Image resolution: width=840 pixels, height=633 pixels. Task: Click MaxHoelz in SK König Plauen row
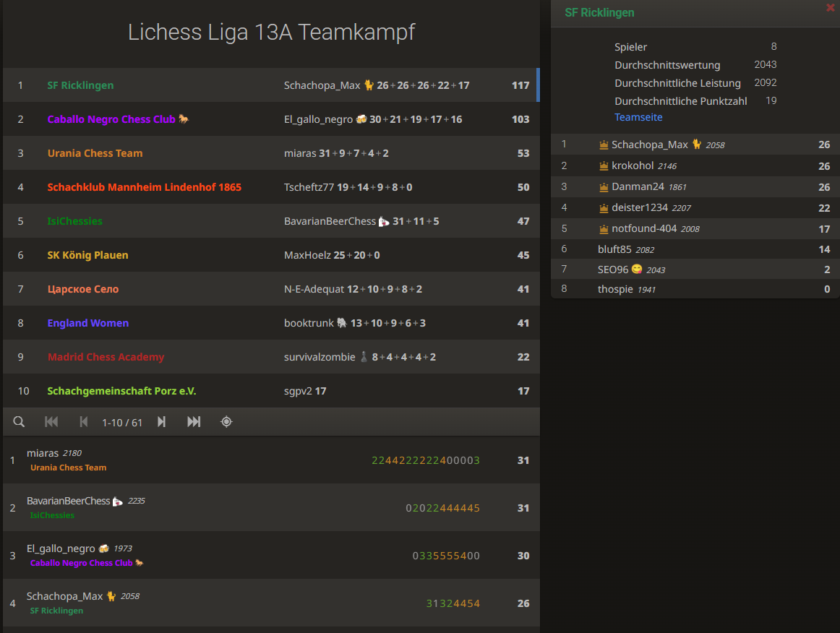pyautogui.click(x=307, y=255)
